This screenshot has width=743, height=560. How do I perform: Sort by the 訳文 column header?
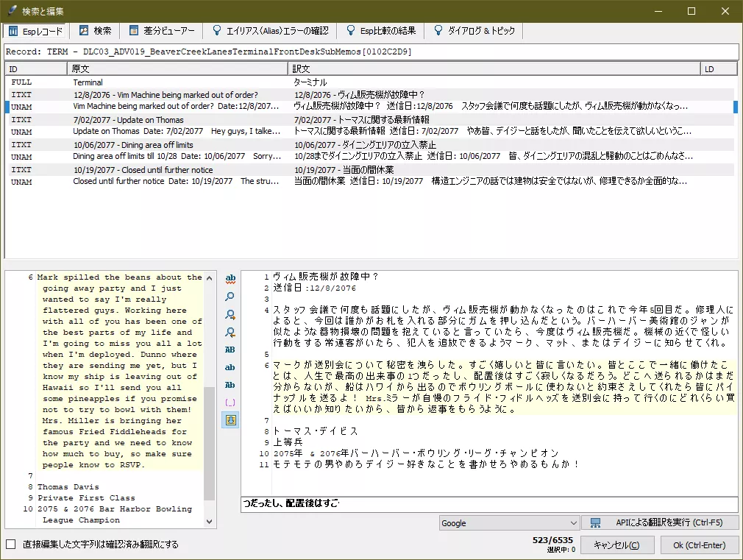[x=494, y=68]
